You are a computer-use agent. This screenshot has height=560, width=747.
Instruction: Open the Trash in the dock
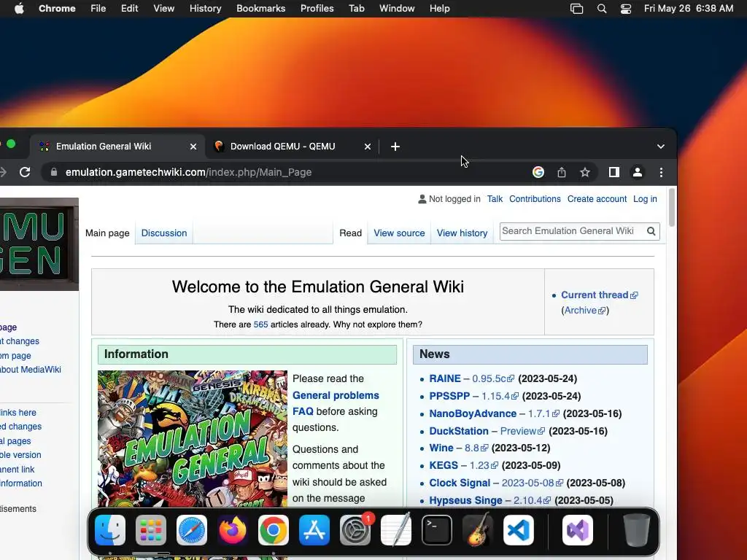coord(636,530)
